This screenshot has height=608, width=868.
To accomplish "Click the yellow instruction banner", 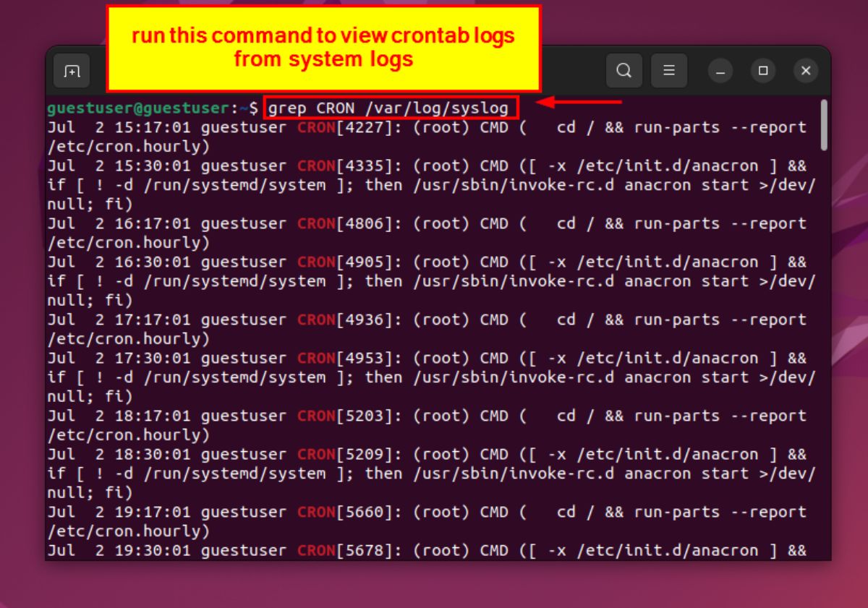I will pyautogui.click(x=323, y=46).
